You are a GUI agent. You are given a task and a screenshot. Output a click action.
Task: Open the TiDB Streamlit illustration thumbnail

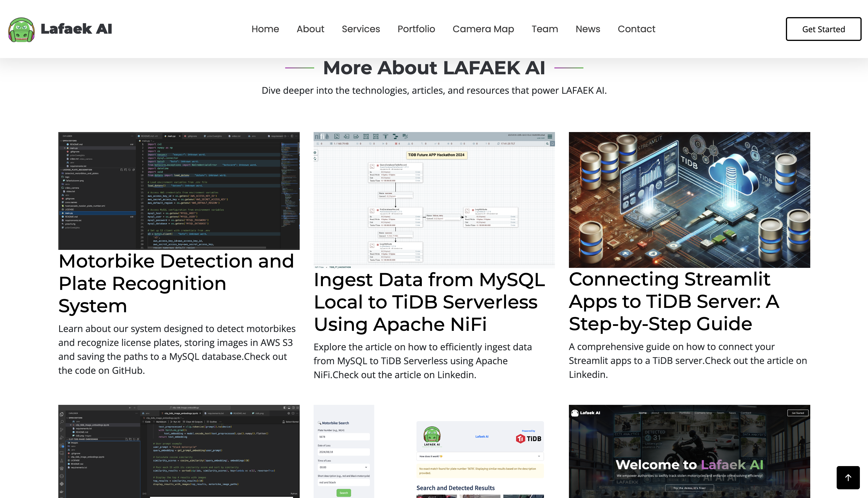tap(689, 200)
